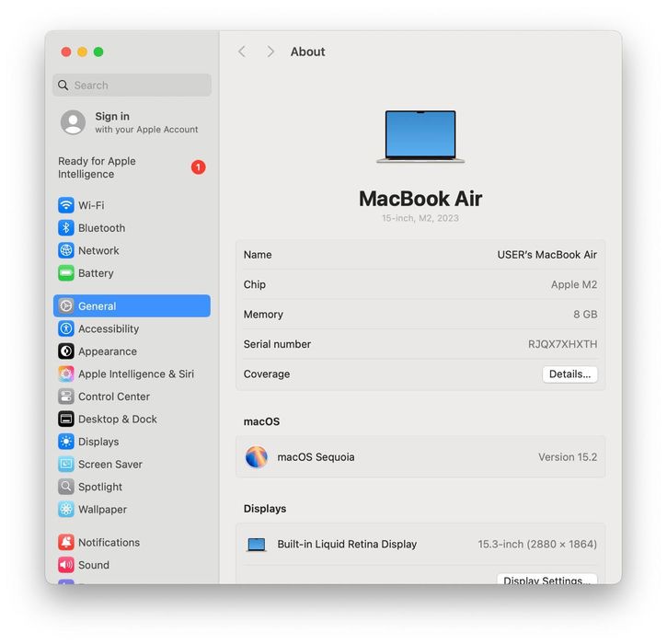
Task: Click the built-in display laptop icon
Action: tap(257, 545)
